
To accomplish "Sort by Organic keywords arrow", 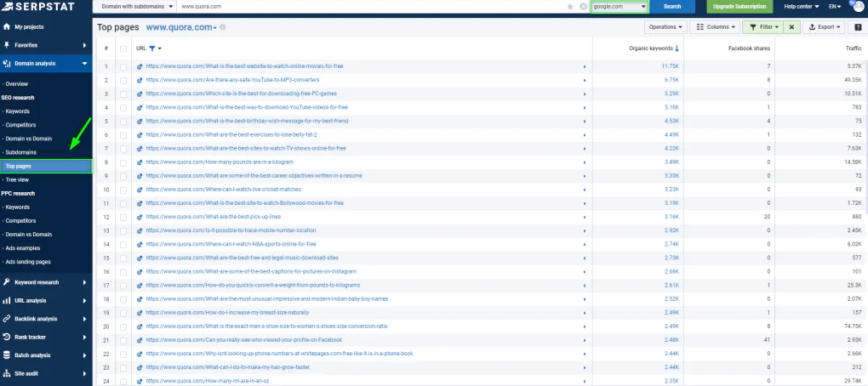I will (x=677, y=48).
